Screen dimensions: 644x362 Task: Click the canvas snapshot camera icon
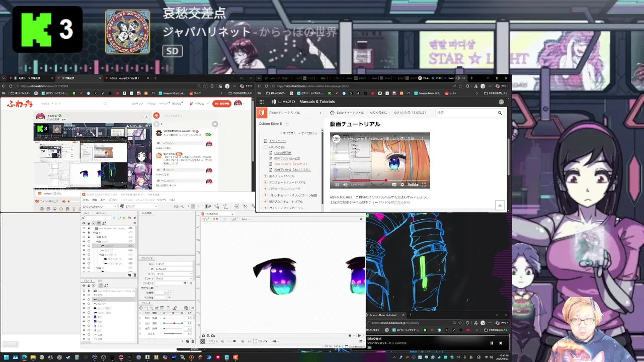tap(203, 336)
